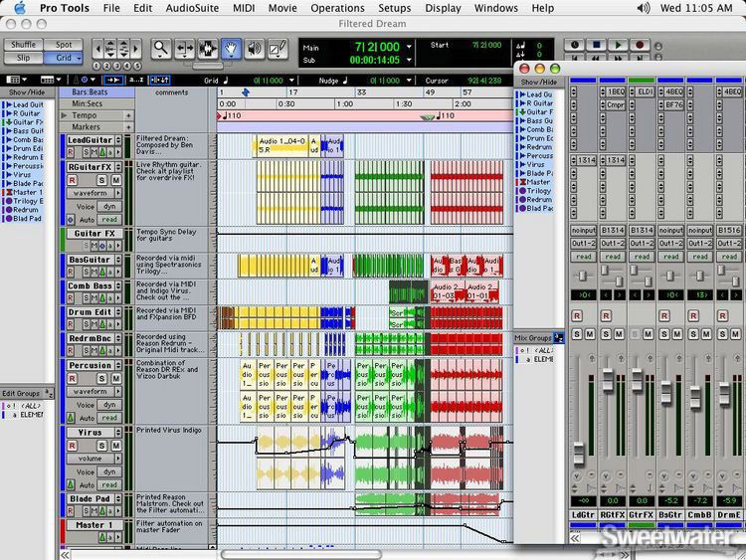Viewport: 746px width, 560px height.
Task: Solo the RGuitarFX track
Action: 101,180
